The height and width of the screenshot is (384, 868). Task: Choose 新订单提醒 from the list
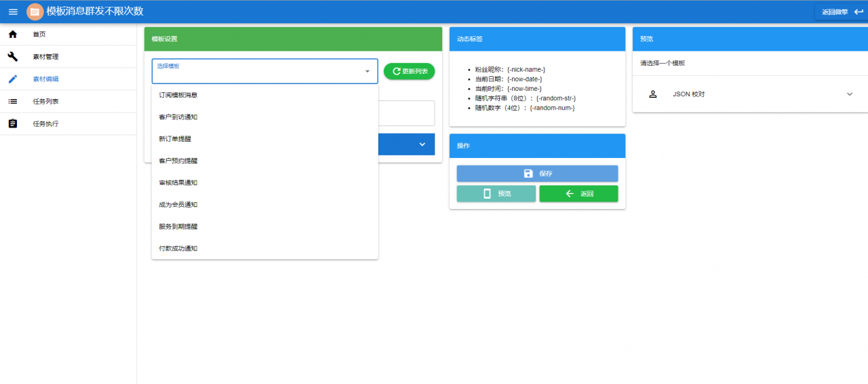click(x=264, y=138)
